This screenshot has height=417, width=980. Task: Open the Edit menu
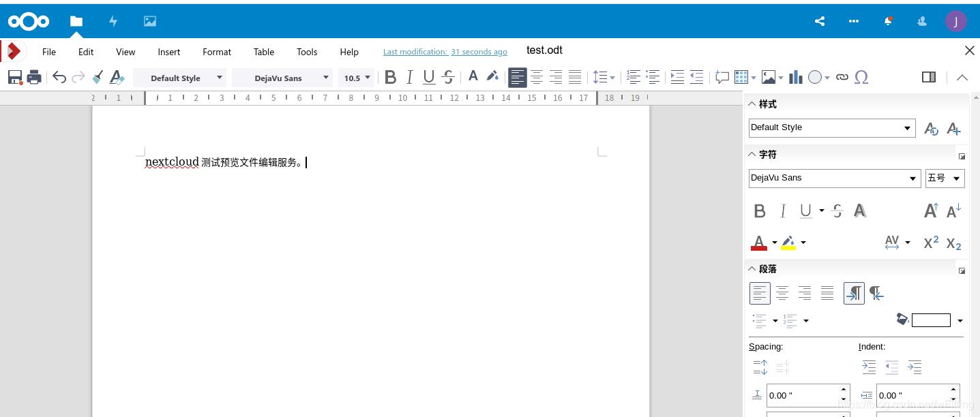coord(86,52)
